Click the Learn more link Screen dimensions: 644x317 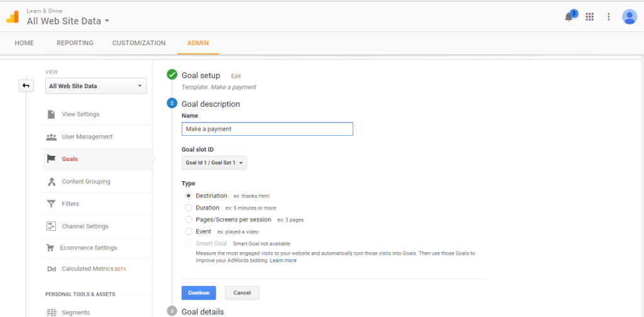283,260
